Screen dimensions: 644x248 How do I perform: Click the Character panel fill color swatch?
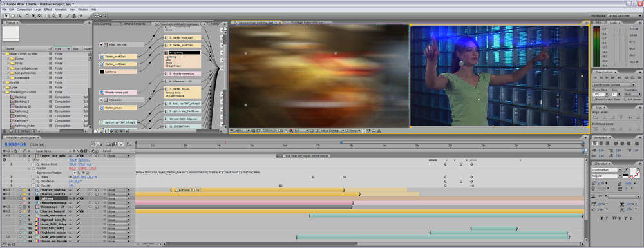tap(634, 171)
